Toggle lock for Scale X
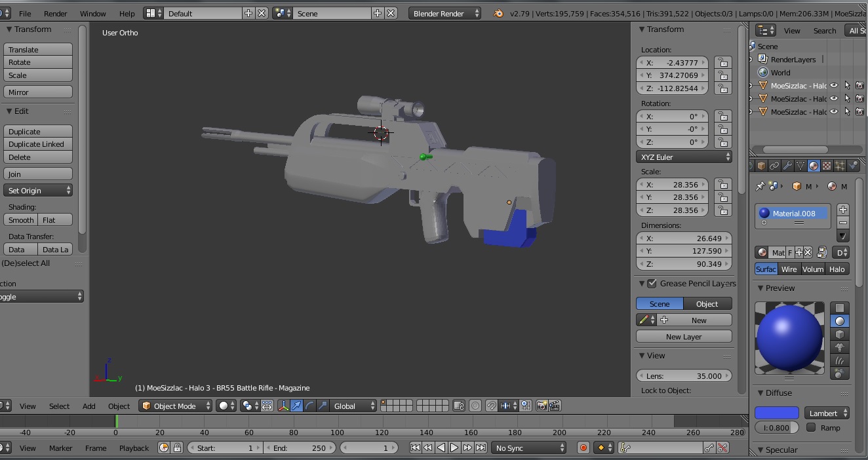Viewport: 868px width, 460px height. tap(722, 185)
